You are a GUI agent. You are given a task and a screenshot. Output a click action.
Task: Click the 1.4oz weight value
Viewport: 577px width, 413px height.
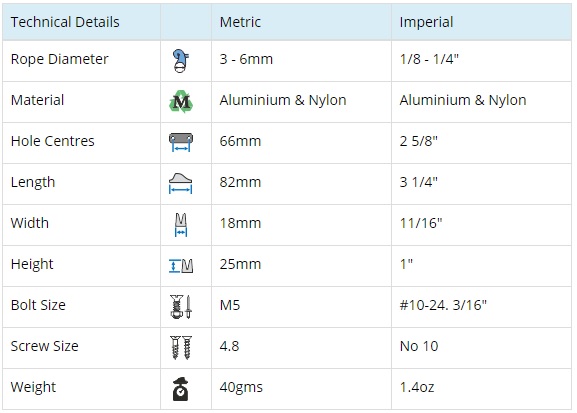[417, 387]
